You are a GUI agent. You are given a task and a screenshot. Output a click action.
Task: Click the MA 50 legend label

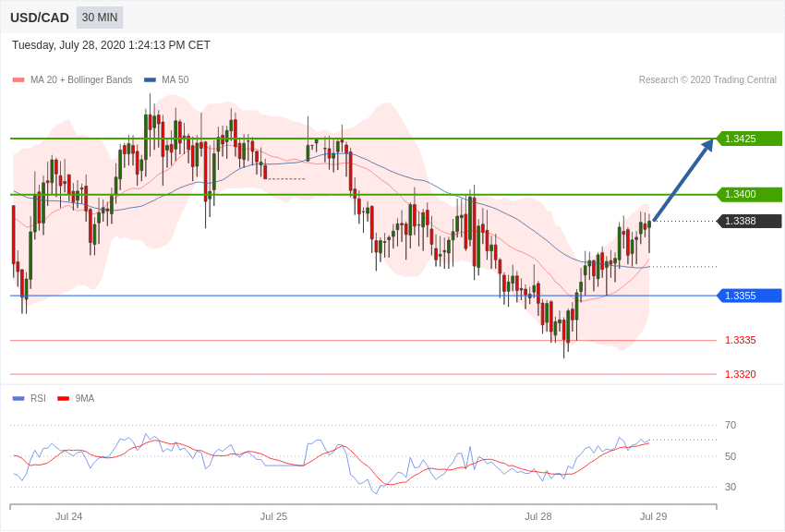175,80
